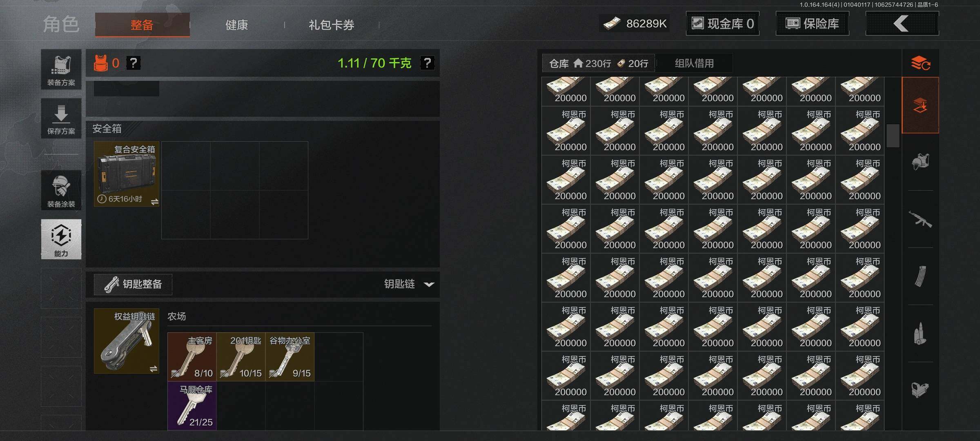
Task: Swap the 权益钥匙链 using swap arrows
Action: 154,369
